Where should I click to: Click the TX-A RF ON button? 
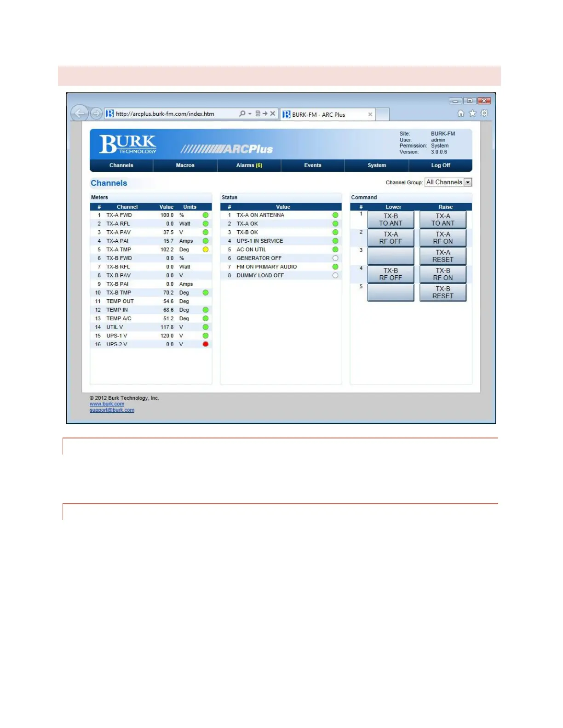pyautogui.click(x=443, y=238)
